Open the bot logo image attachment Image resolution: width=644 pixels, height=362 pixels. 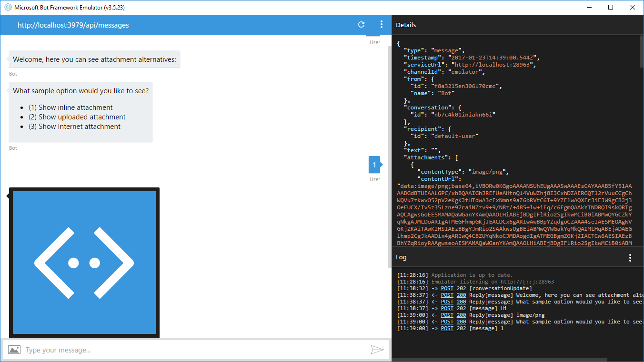pyautogui.click(x=84, y=263)
